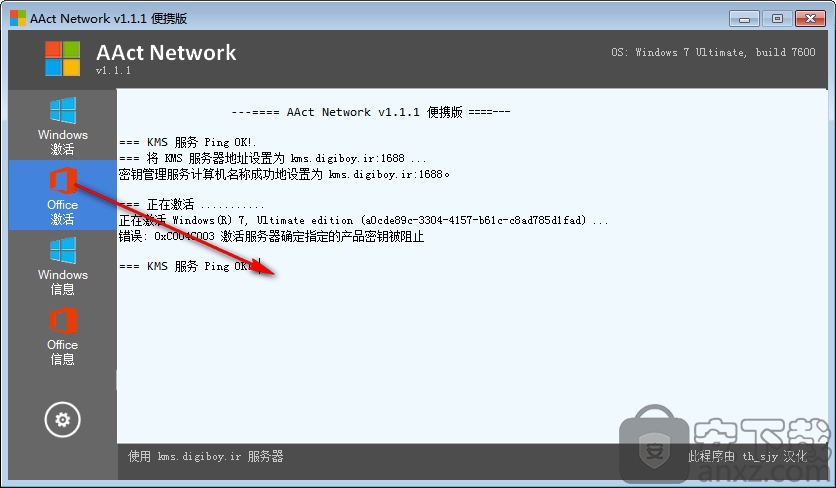Click the 0xC004C003 error line in log
The height and width of the screenshot is (488, 836).
pos(271,236)
